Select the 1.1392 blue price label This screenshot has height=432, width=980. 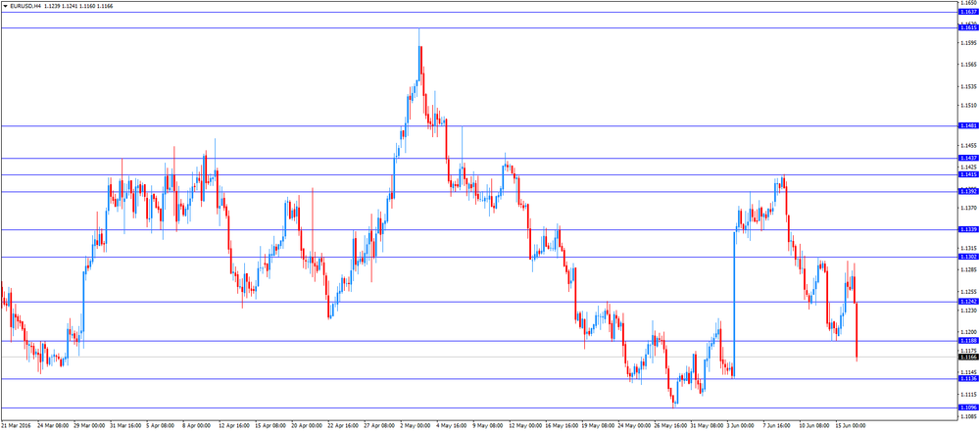(x=968, y=191)
